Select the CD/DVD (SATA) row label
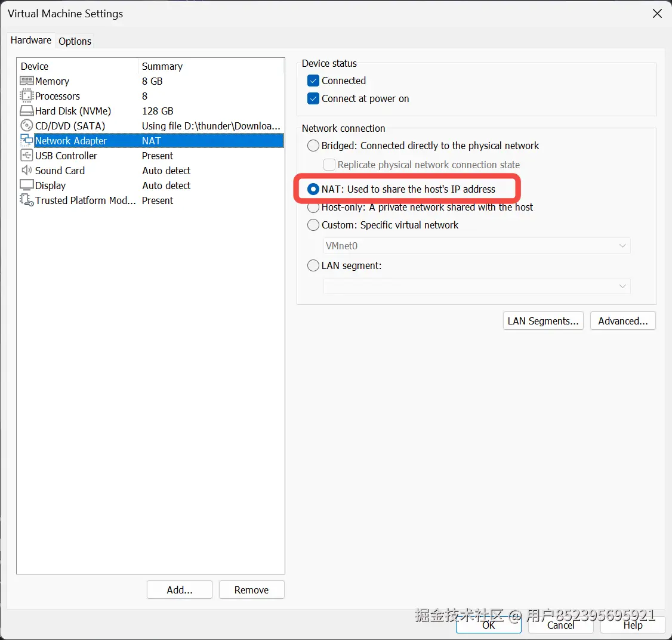The width and height of the screenshot is (672, 640). pyautogui.click(x=70, y=126)
